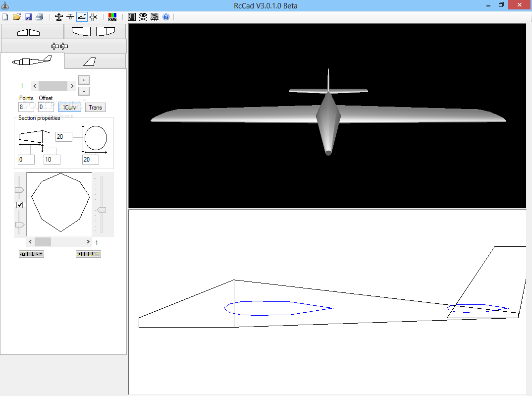Toggle the checkbox beside the cross-section preview

20,205
